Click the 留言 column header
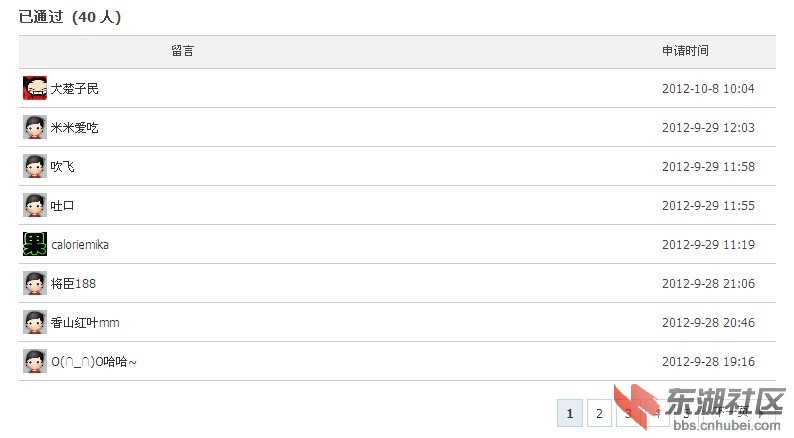 coord(182,51)
